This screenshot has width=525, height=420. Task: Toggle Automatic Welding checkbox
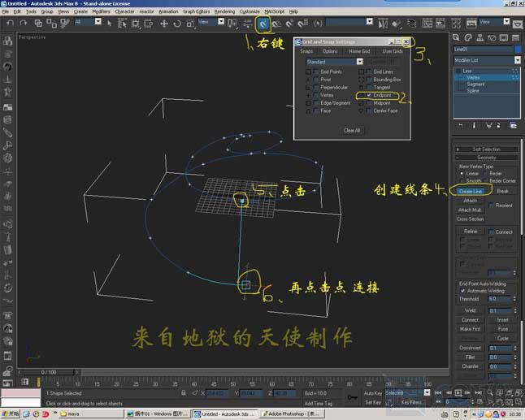point(462,291)
